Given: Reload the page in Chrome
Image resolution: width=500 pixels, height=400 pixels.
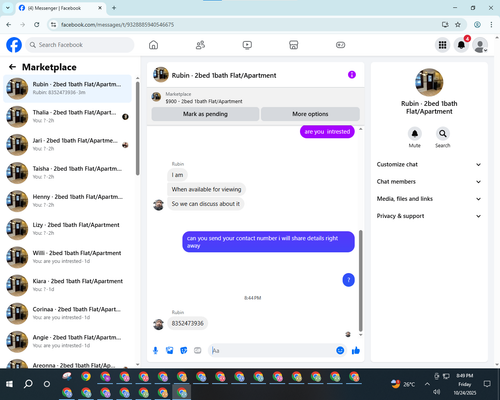Looking at the screenshot, I should coord(37,25).
